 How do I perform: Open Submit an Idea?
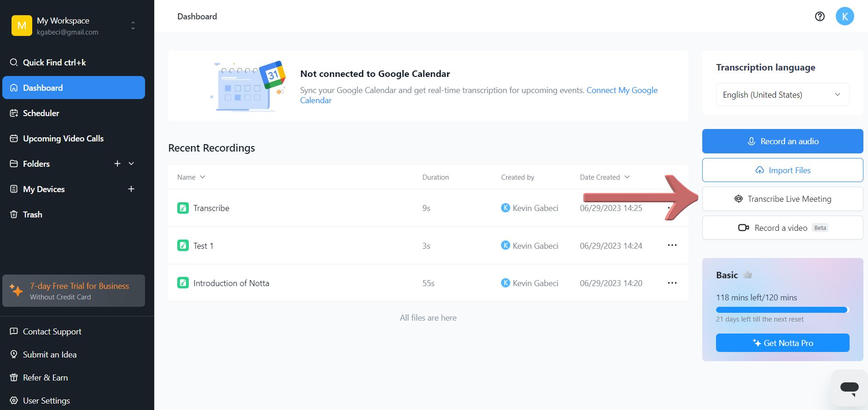[50, 355]
